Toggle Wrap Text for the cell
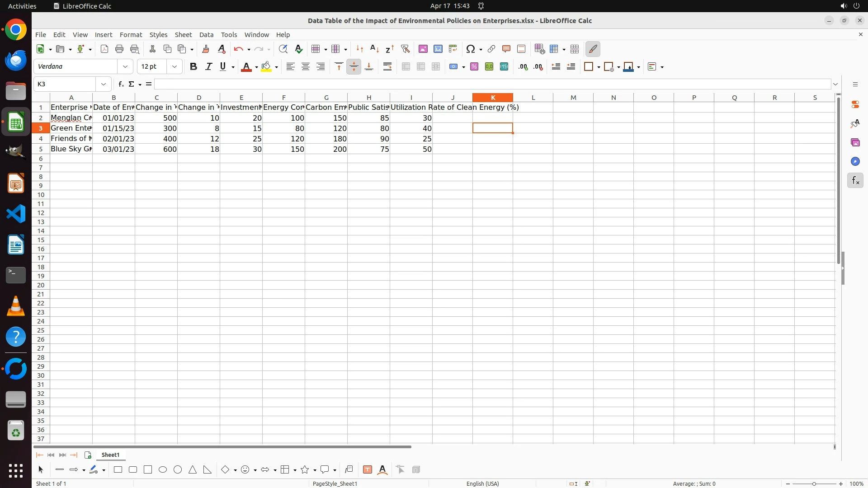Image resolution: width=868 pixels, height=488 pixels. coord(387,67)
